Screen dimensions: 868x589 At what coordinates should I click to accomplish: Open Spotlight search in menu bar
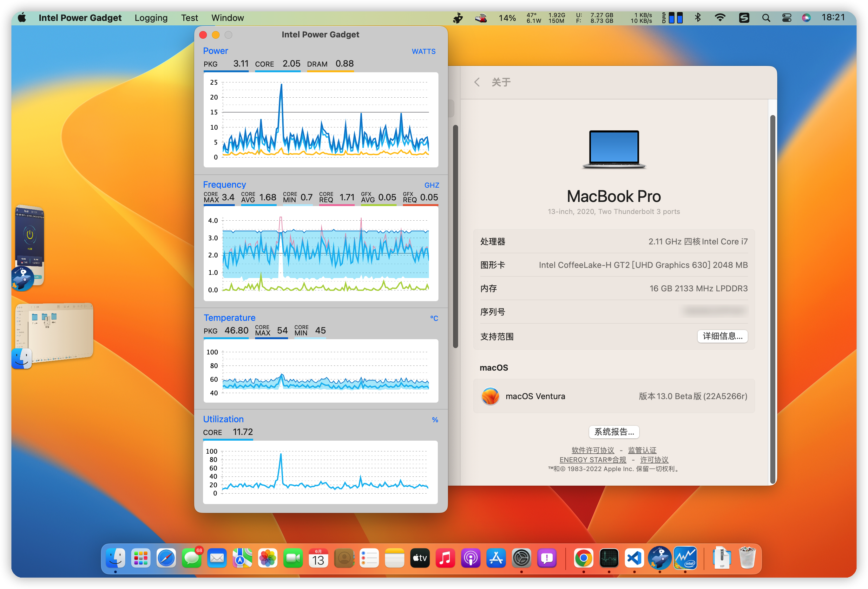(x=766, y=17)
